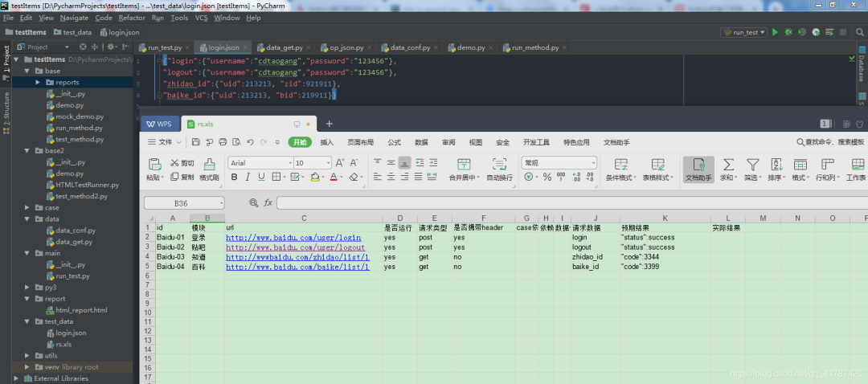
Task: Align text left in WPS
Action: pos(378,177)
